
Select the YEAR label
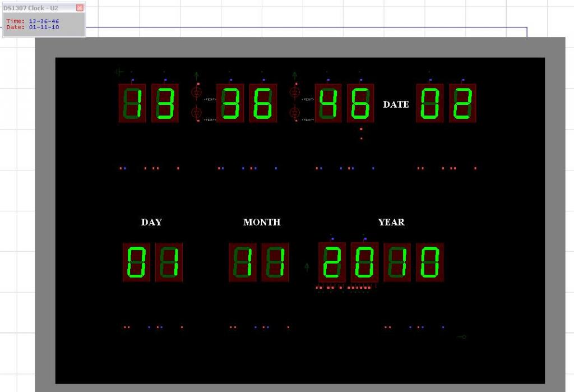[x=391, y=222]
